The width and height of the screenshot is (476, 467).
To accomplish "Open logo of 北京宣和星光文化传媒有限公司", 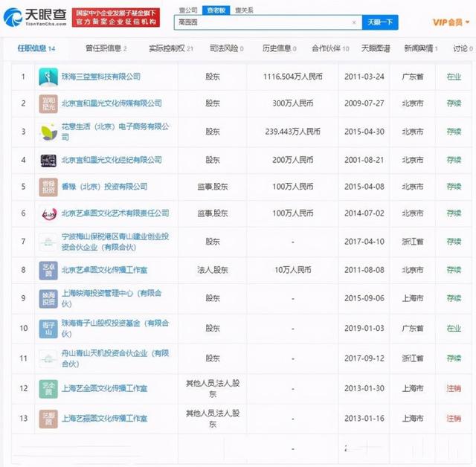I will click(48, 103).
